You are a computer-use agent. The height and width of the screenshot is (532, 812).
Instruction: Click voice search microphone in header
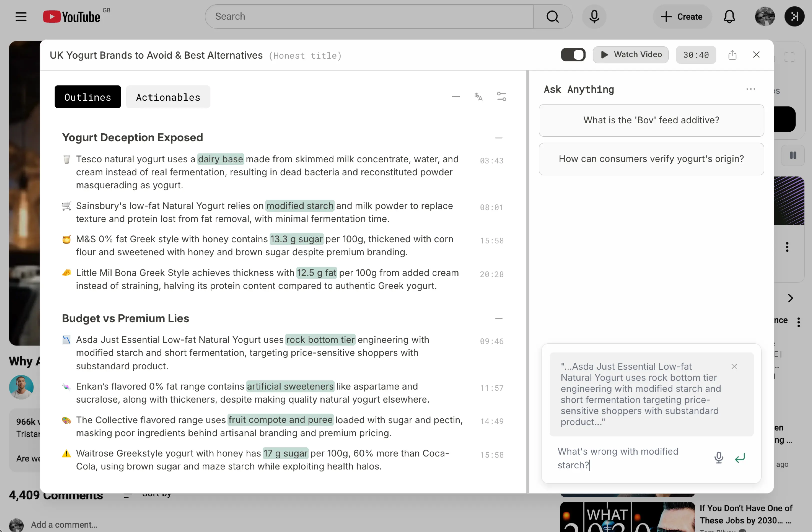pyautogui.click(x=594, y=17)
